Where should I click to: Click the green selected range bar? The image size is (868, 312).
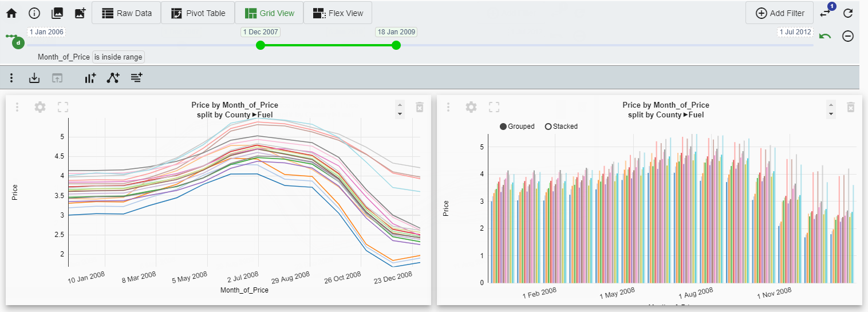pos(328,45)
